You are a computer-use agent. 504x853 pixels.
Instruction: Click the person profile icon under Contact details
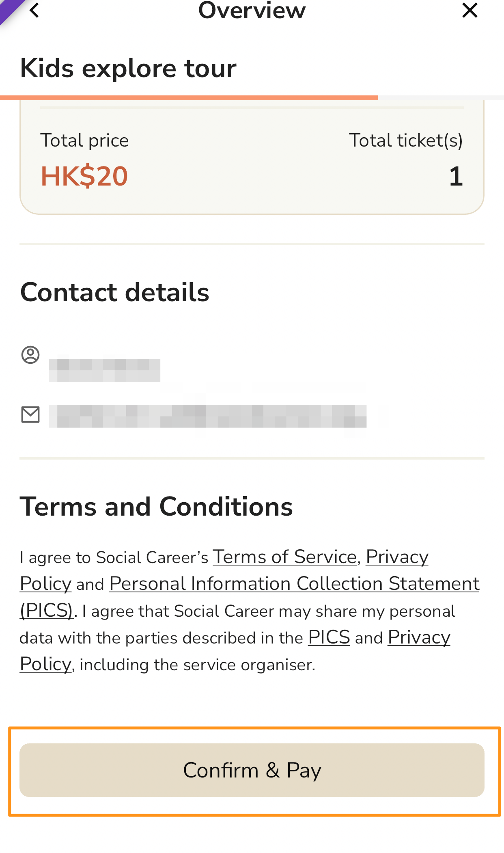pyautogui.click(x=30, y=355)
